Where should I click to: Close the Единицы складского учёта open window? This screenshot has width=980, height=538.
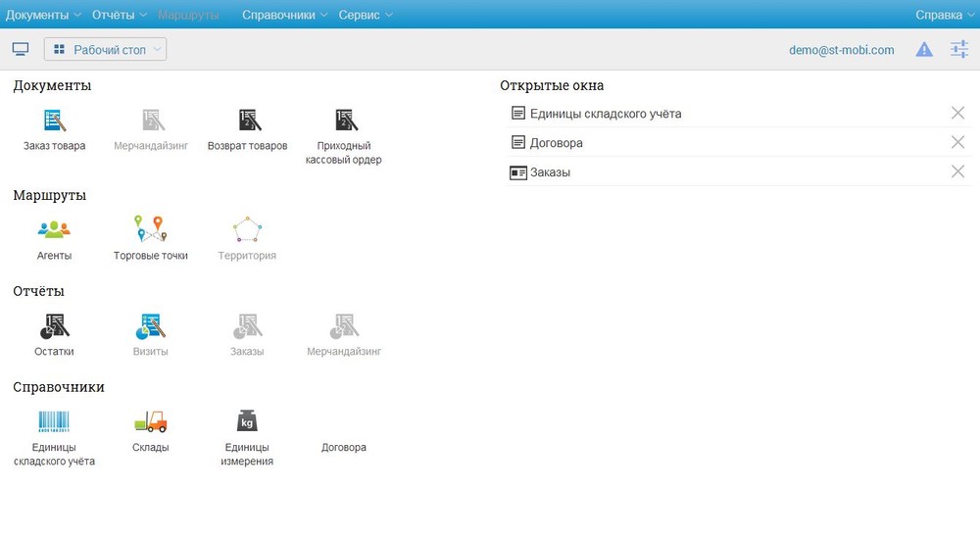pos(957,113)
